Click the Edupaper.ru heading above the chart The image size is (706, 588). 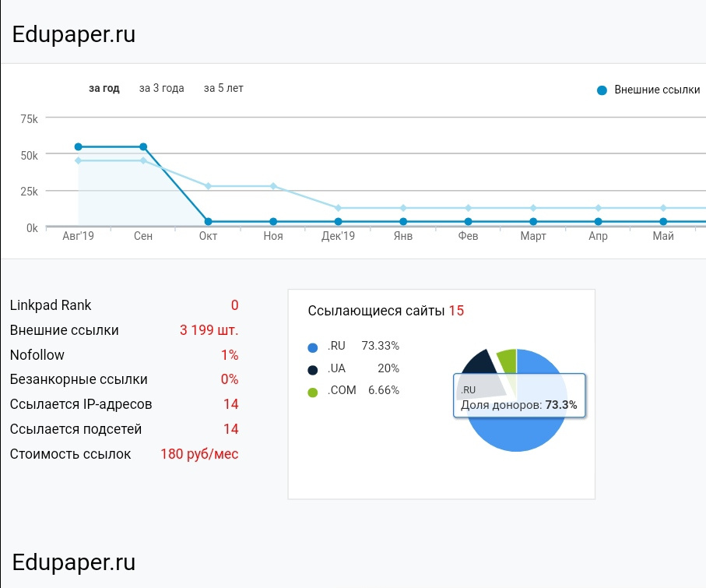pos(74,35)
